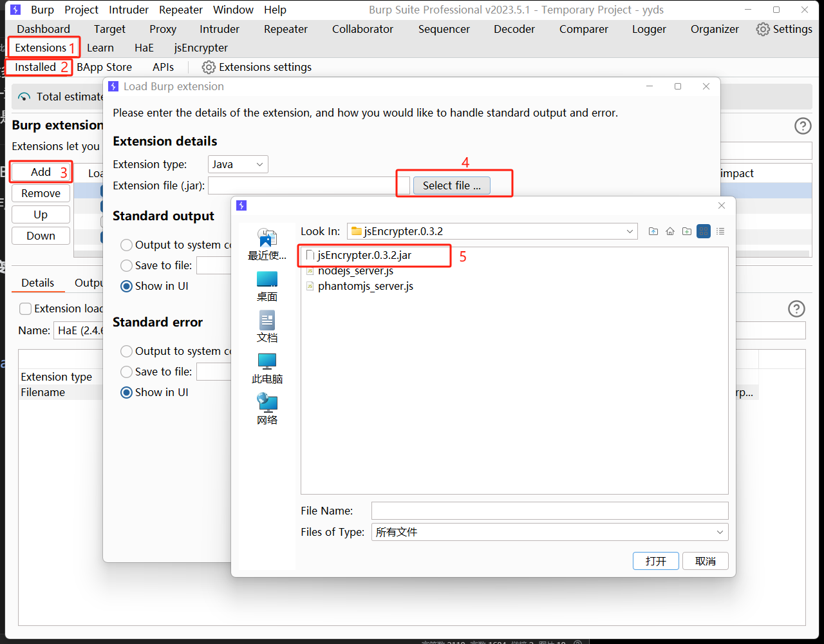Open the Window menu

click(x=233, y=10)
